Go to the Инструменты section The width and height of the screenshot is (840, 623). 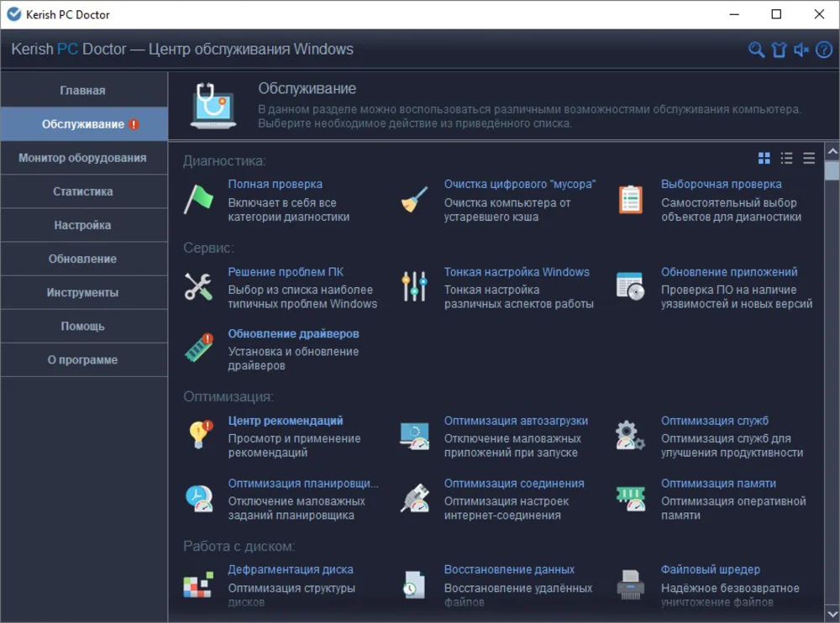coord(83,292)
